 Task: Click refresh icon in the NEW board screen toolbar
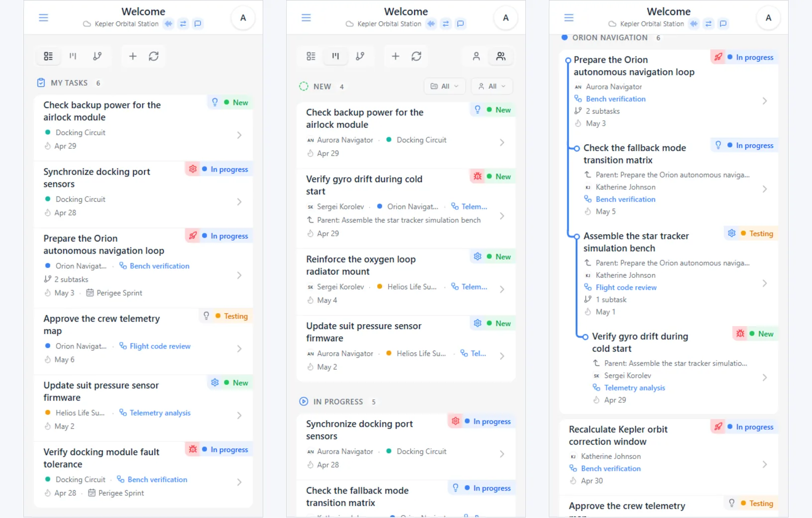pyautogui.click(x=416, y=56)
